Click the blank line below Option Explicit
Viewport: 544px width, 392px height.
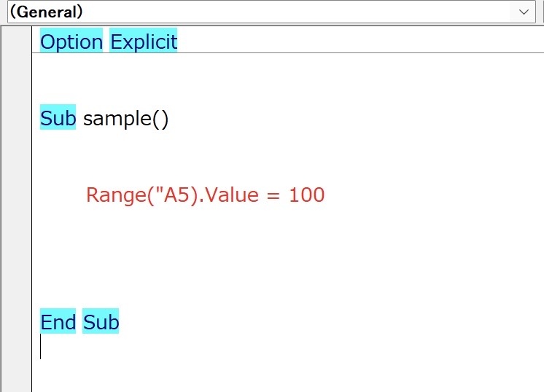[288, 79]
